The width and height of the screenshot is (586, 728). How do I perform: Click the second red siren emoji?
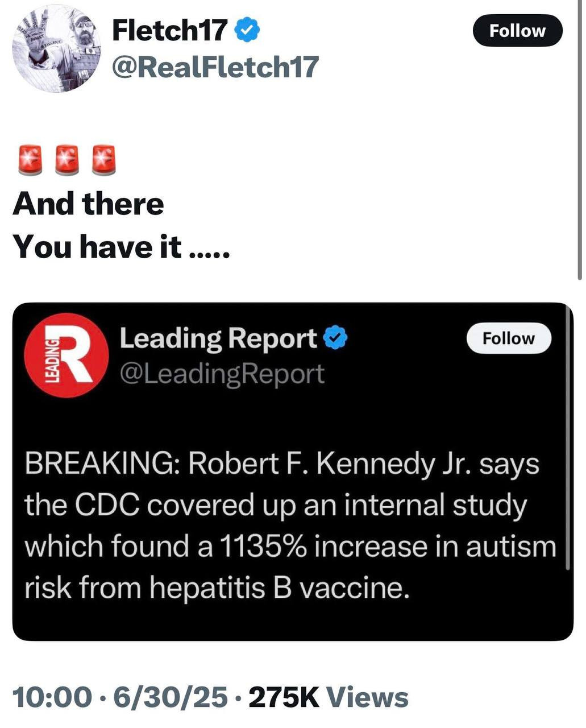[67, 160]
